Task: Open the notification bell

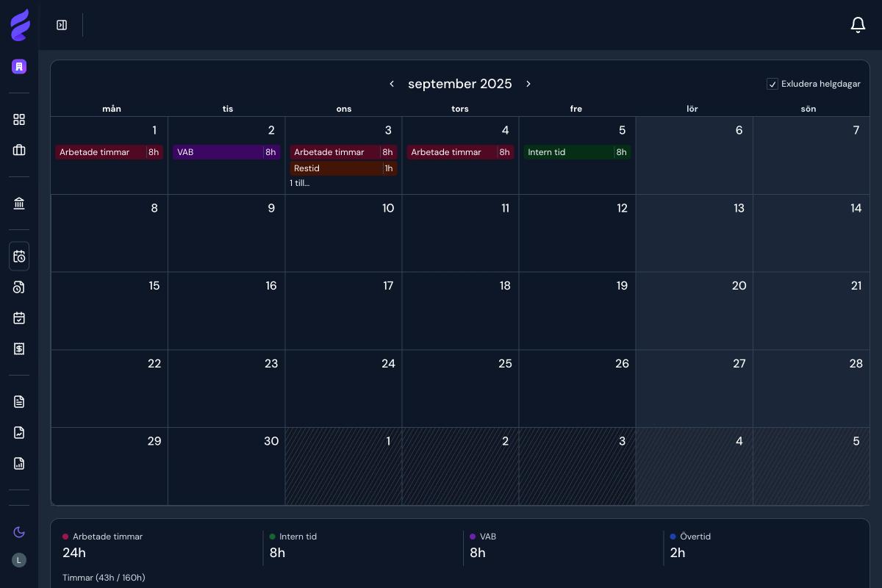Action: pyautogui.click(x=858, y=24)
